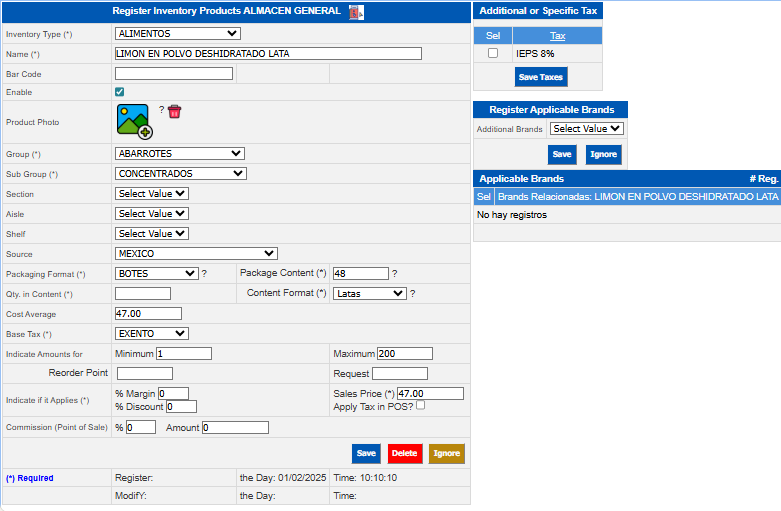Click the Bar Code input field
The width and height of the screenshot is (781, 511).
point(174,74)
